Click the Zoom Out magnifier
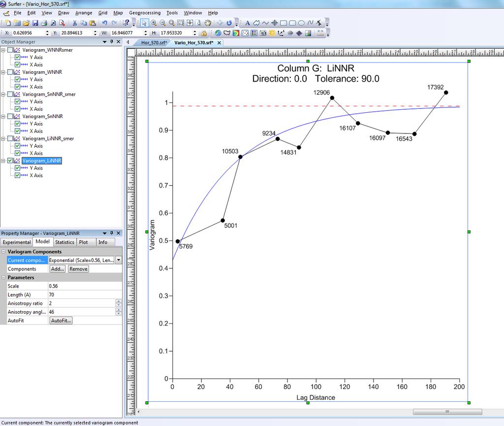504x426 pixels. pyautogui.click(x=162, y=23)
